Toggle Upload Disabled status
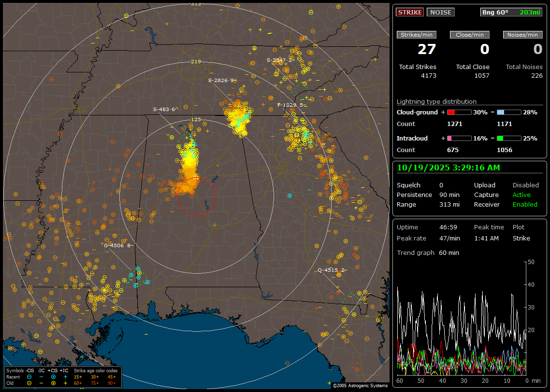The height and width of the screenshot is (392, 550). pyautogui.click(x=525, y=185)
